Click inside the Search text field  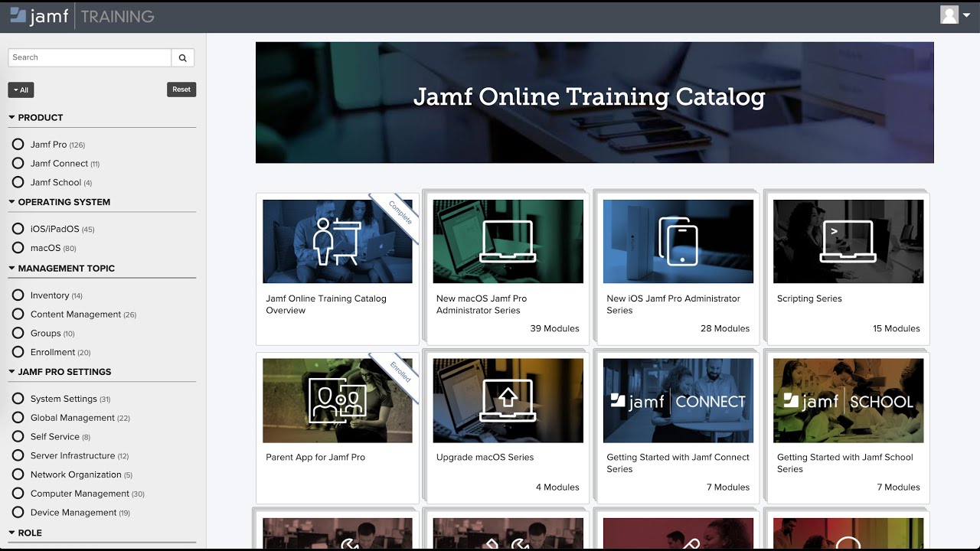click(x=90, y=57)
